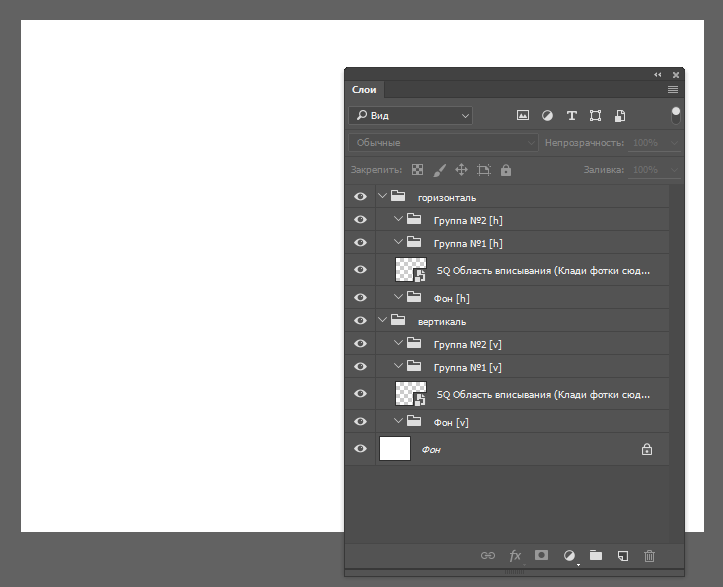723x587 pixels.
Task: Filter layers by adjustment layers icon
Action: [x=547, y=115]
